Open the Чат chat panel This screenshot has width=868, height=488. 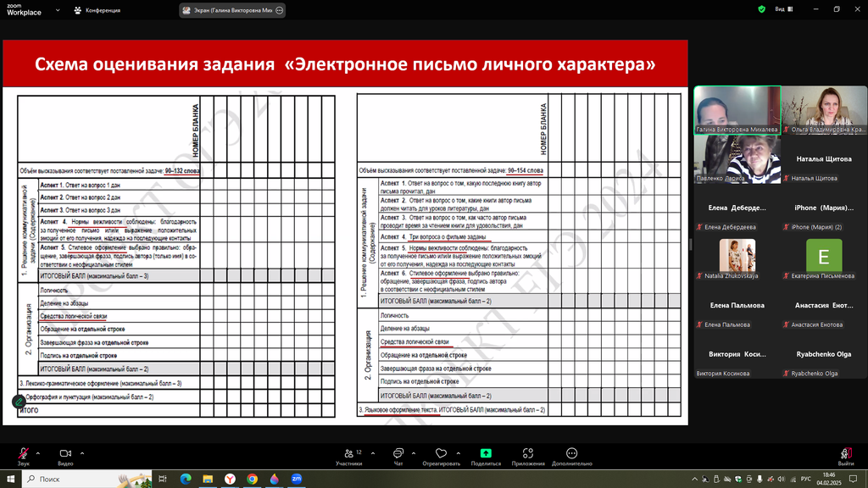398,457
